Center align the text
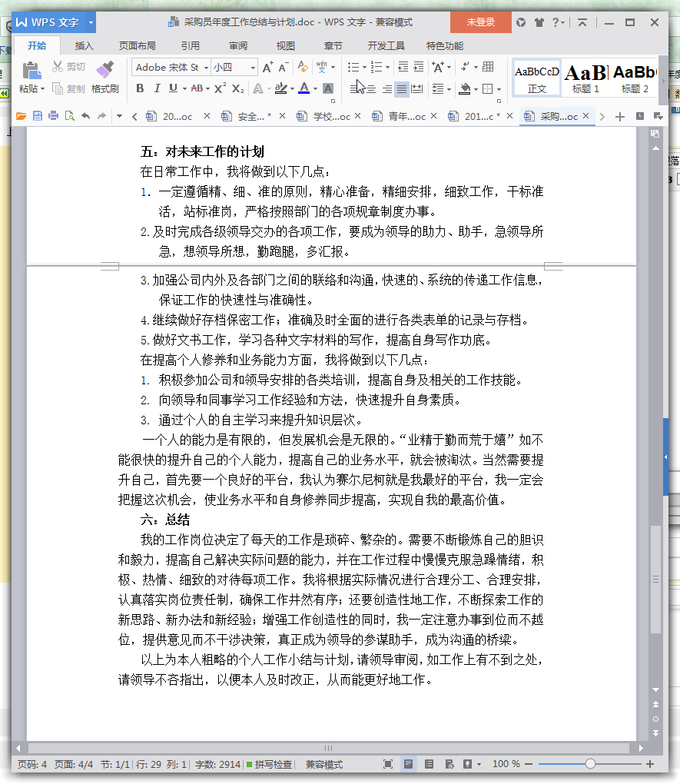680x784 pixels. pyautogui.click(x=370, y=89)
